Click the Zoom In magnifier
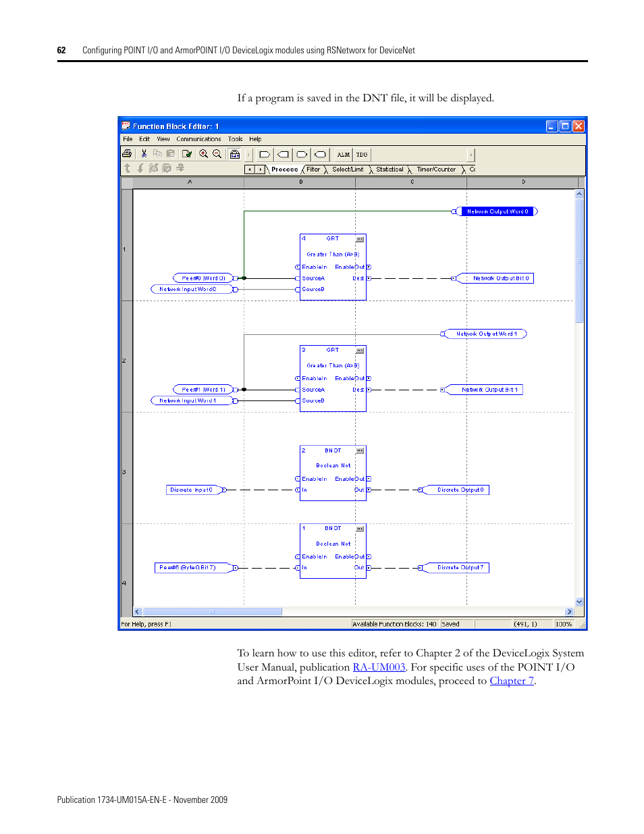Image resolution: width=644 pixels, height=834 pixels. pyautogui.click(x=203, y=154)
